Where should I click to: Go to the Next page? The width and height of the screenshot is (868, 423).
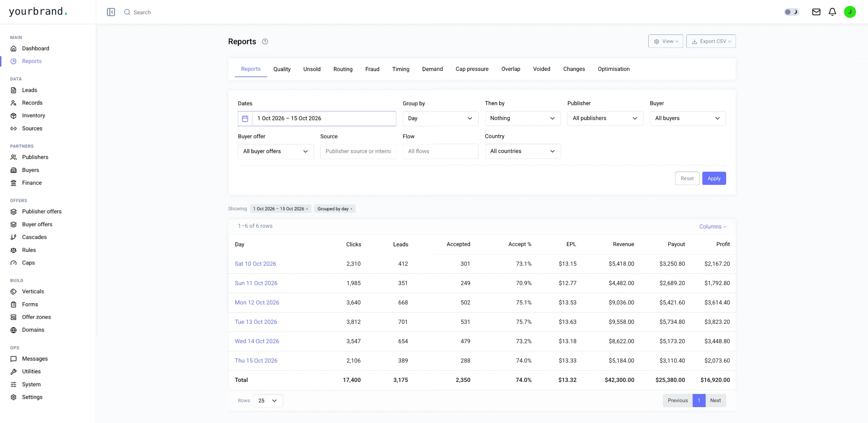pyautogui.click(x=715, y=401)
